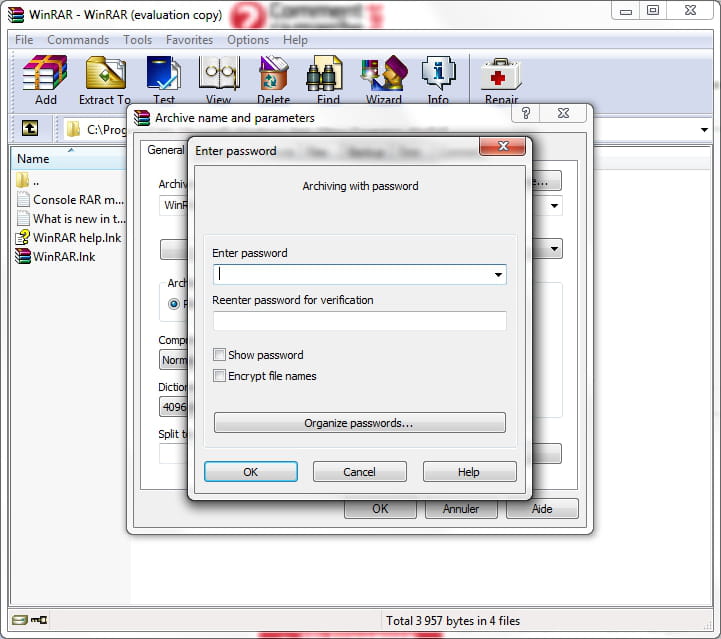
Task: Open the dictionary size 4096 dropdown
Action: pos(174,407)
